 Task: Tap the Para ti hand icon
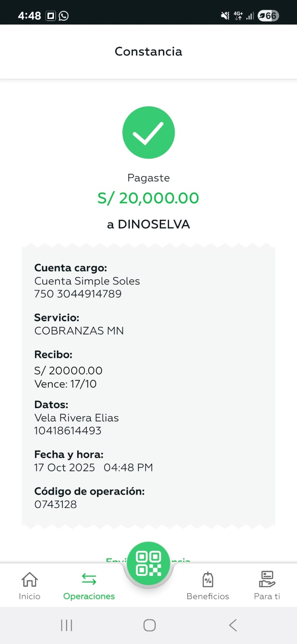coord(267,580)
